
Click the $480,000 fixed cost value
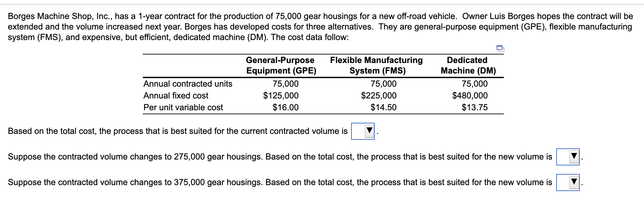tap(471, 96)
